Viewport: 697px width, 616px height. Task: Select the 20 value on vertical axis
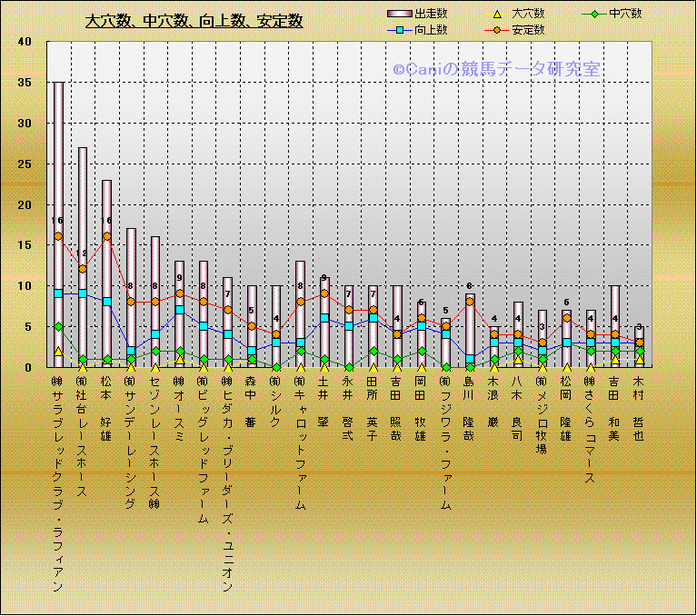25,204
